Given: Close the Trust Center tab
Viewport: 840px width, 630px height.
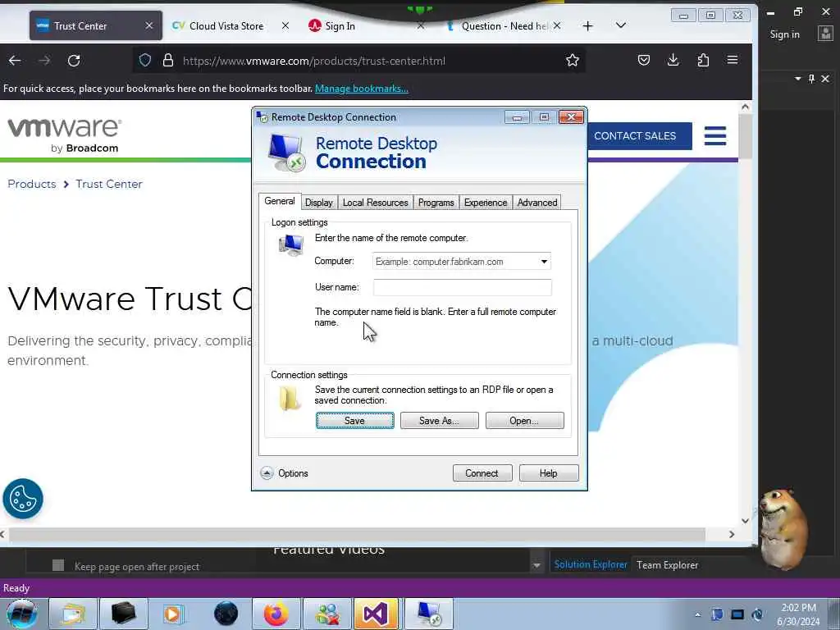Looking at the screenshot, I should click(x=149, y=25).
